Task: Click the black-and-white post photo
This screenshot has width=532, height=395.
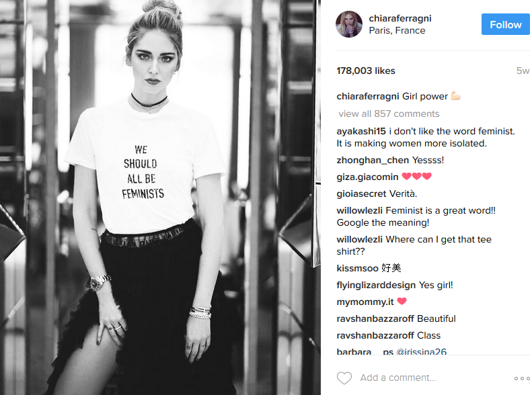Action: [160, 197]
